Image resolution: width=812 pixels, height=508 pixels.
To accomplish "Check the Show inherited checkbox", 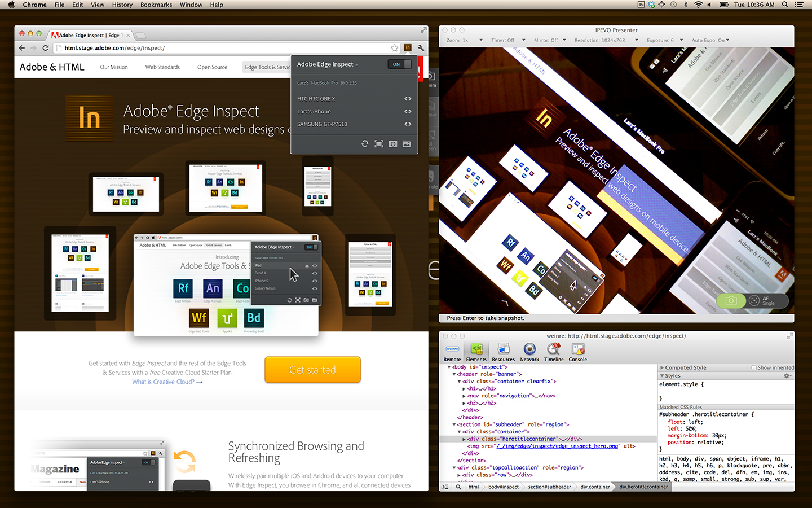I will pyautogui.click(x=754, y=367).
